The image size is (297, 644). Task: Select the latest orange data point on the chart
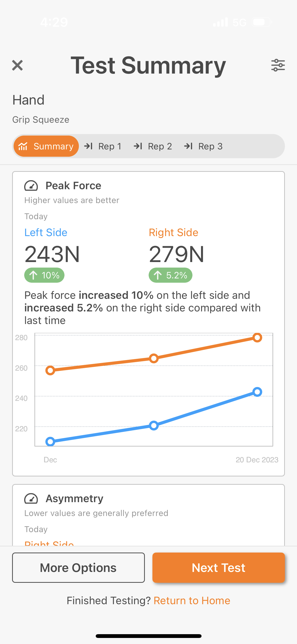[257, 338]
